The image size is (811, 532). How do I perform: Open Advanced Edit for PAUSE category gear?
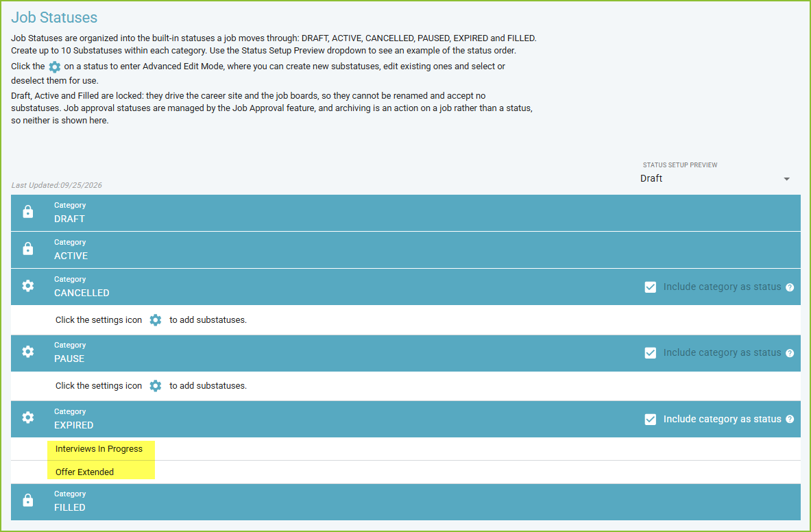point(28,352)
